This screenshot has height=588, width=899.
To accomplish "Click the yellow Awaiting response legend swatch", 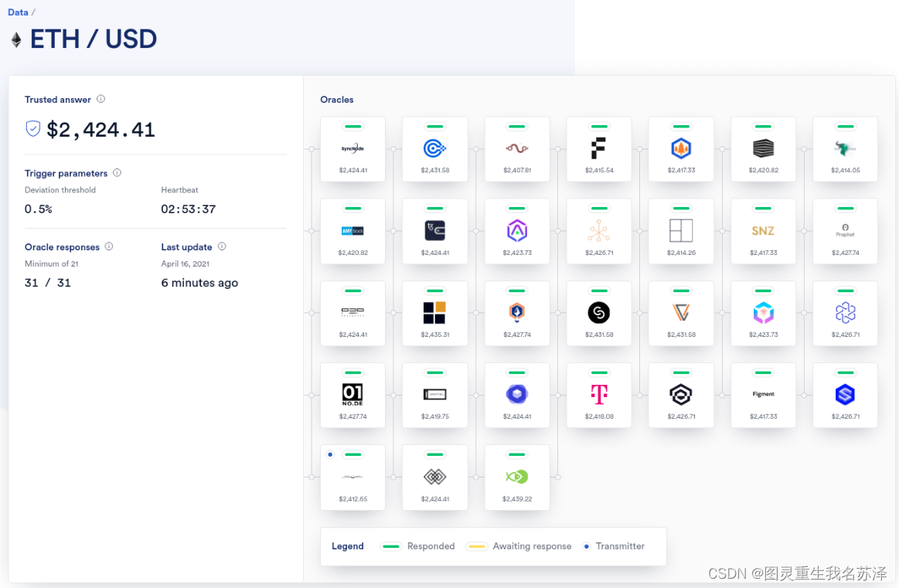I will 476,546.
